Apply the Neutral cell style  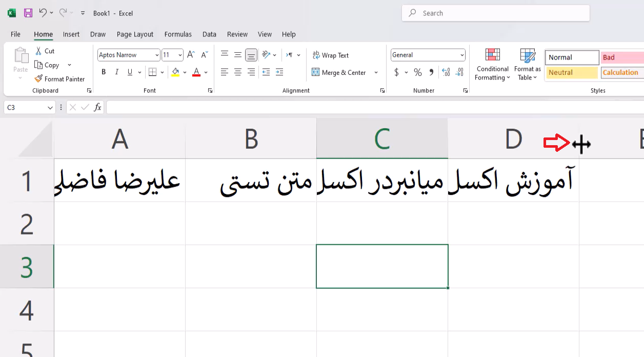571,73
